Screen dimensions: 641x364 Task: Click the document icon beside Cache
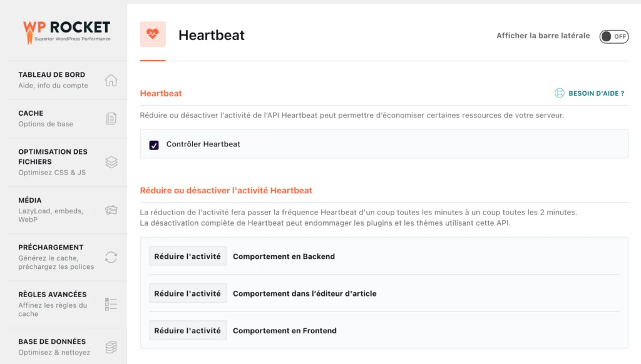111,118
